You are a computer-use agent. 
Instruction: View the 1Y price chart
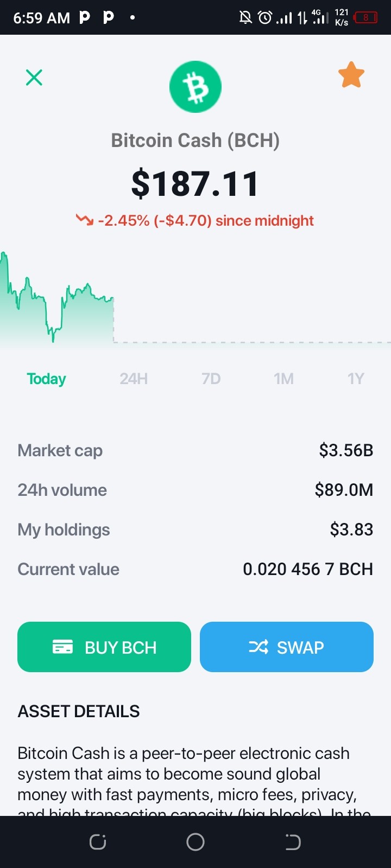point(356,379)
